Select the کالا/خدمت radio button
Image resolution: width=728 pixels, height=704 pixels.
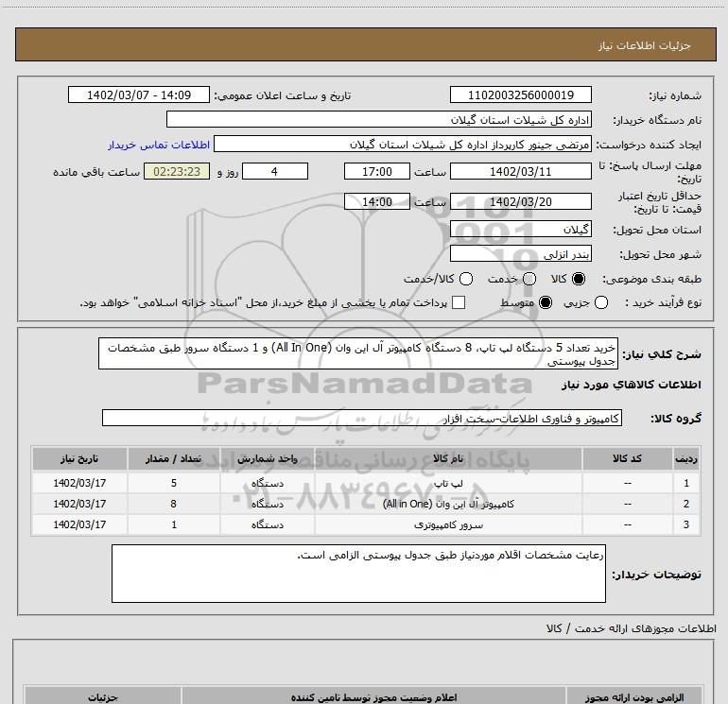(x=466, y=279)
